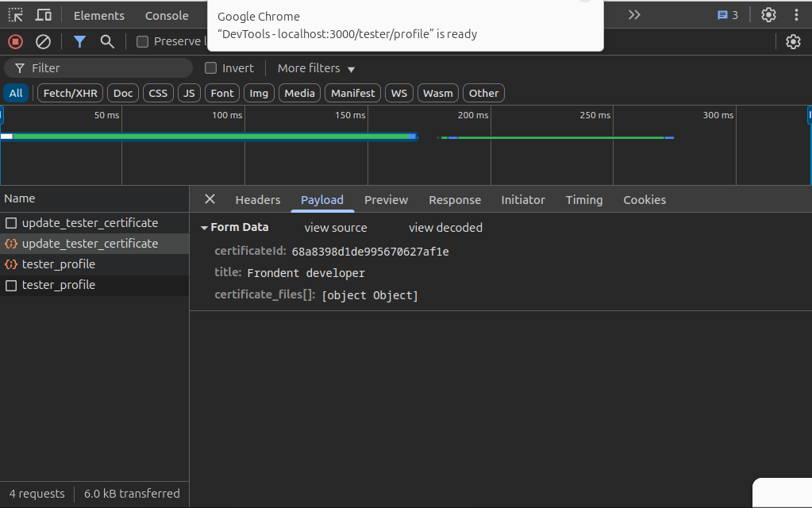Open the More filters dropdown
This screenshot has height=508, width=812.
(x=316, y=68)
